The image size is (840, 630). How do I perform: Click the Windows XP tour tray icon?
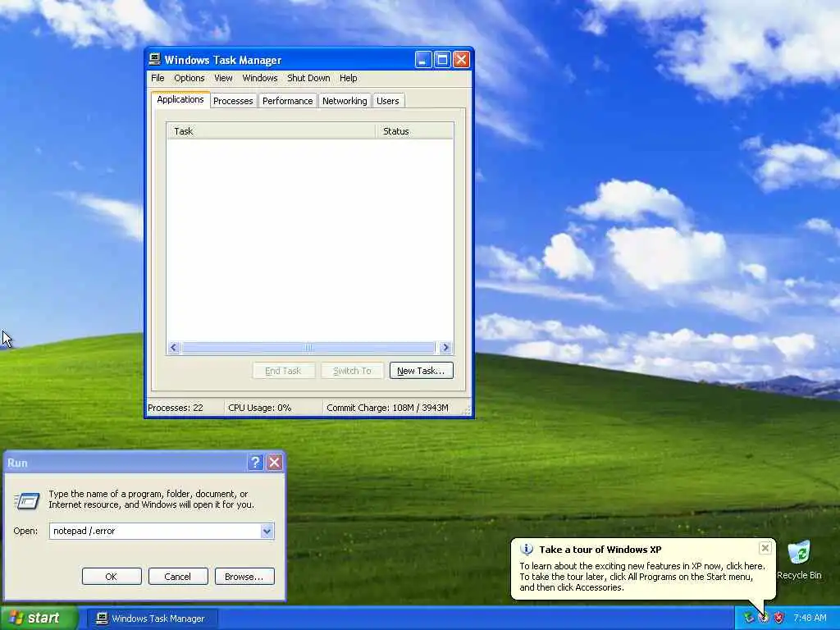(x=764, y=619)
